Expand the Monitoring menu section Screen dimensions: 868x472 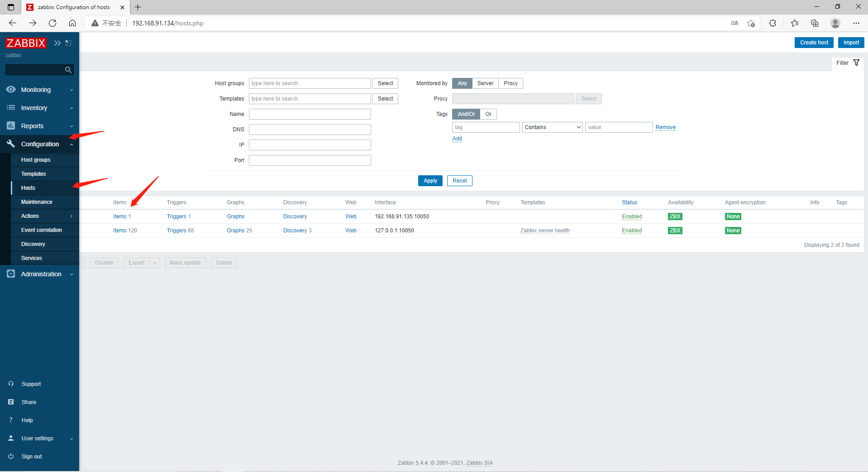[x=72, y=90]
